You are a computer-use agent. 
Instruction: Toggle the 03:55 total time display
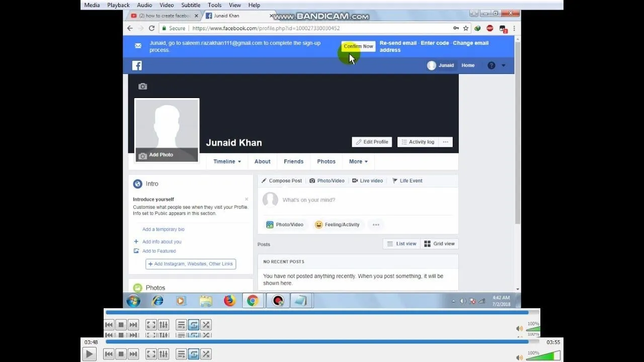[x=553, y=342]
